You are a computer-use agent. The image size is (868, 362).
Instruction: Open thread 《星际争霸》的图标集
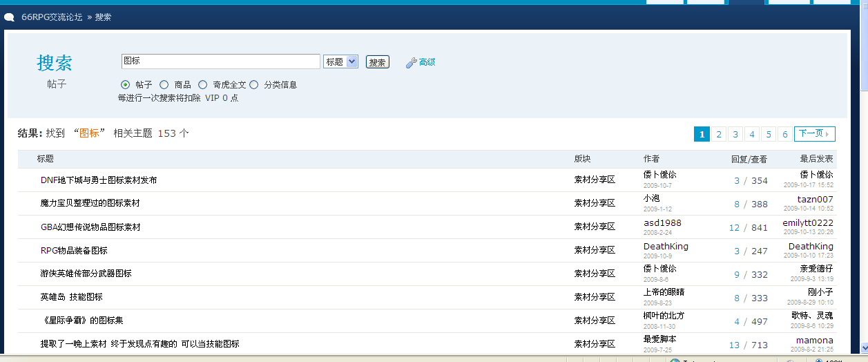(81, 321)
